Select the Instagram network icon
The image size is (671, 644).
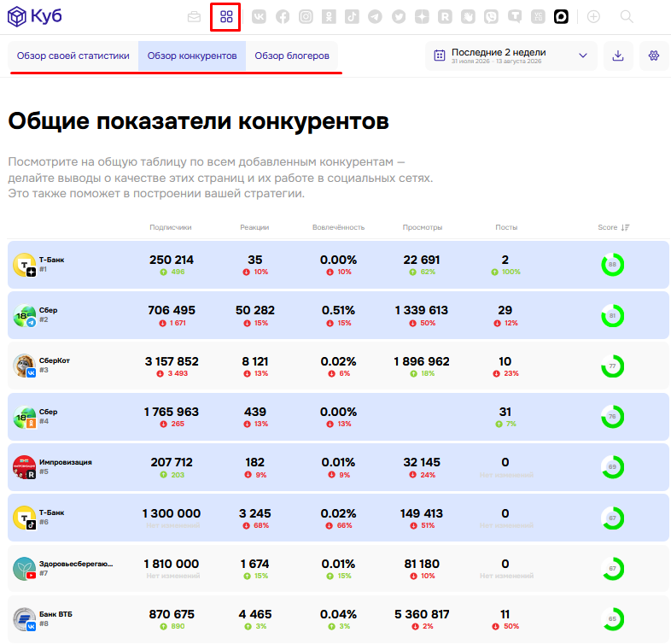pyautogui.click(x=306, y=17)
